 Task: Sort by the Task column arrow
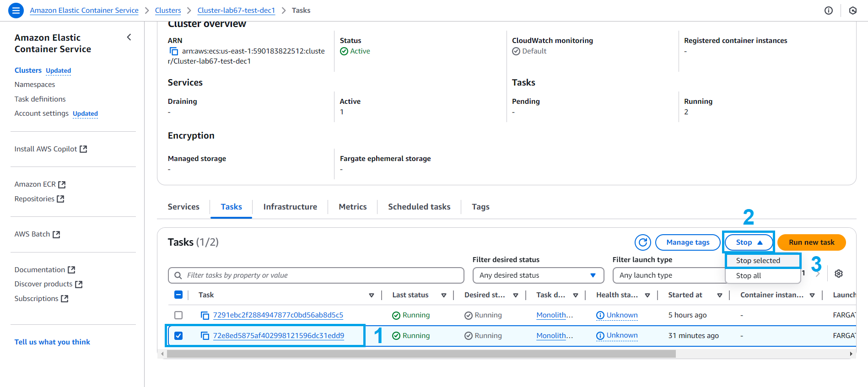372,296
